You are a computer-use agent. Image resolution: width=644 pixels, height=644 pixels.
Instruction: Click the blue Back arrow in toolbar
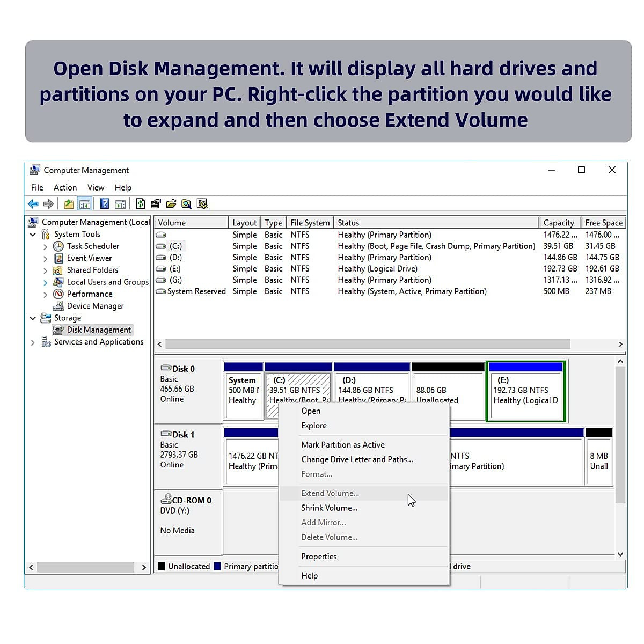(x=33, y=204)
